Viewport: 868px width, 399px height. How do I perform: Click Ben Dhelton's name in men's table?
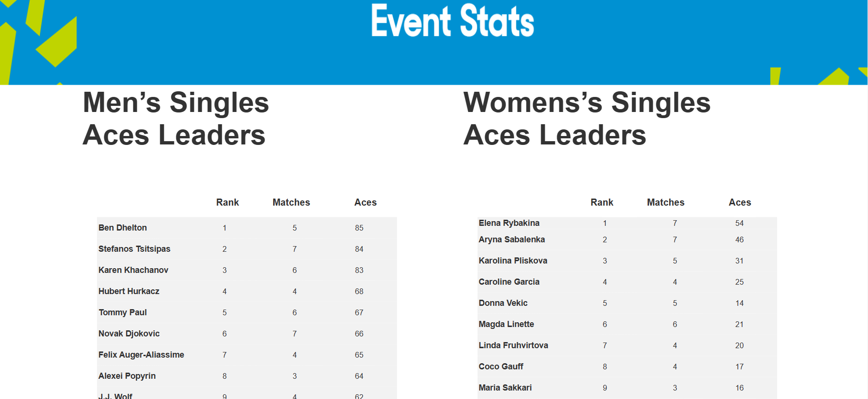click(x=122, y=228)
